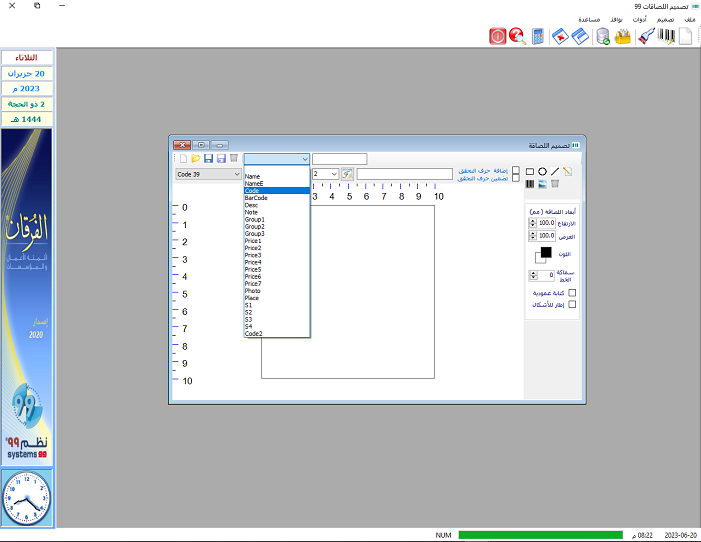This screenshot has height=542, width=701.
Task: Select the rectangle shape tool
Action: tap(530, 172)
